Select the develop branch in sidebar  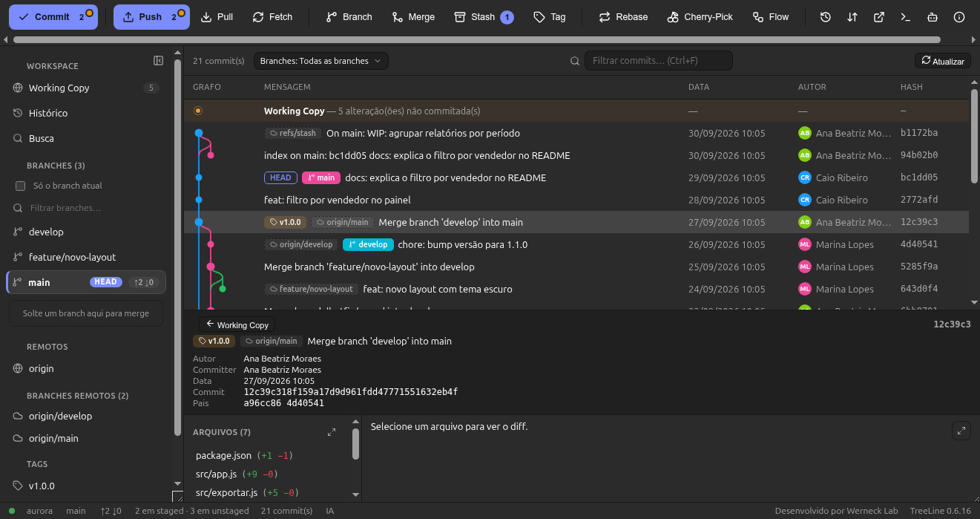86,232
